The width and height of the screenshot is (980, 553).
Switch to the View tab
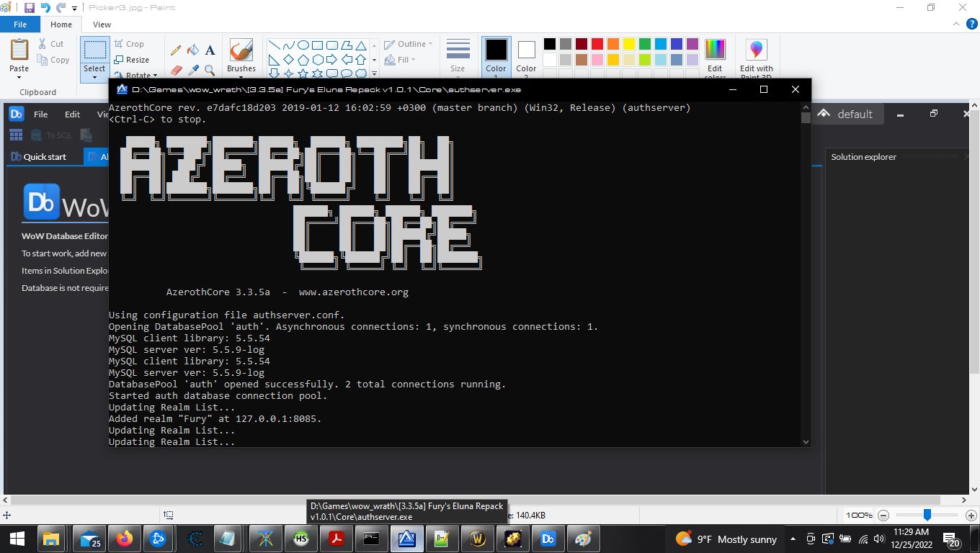click(x=101, y=24)
